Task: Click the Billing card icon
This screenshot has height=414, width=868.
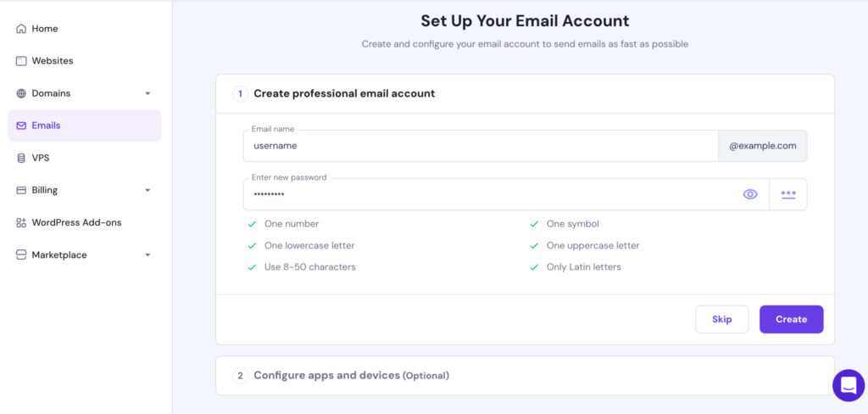Action: pyautogui.click(x=21, y=190)
